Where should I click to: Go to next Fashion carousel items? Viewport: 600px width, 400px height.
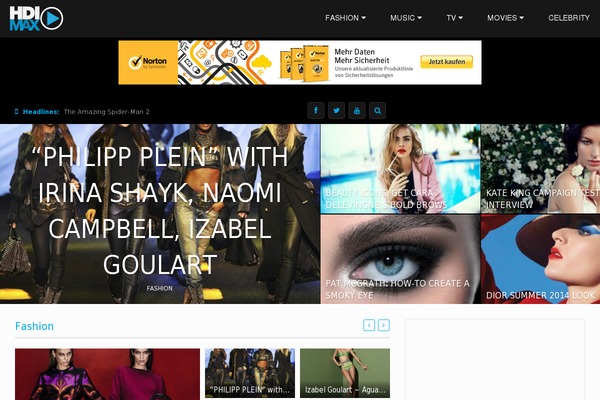[x=384, y=325]
